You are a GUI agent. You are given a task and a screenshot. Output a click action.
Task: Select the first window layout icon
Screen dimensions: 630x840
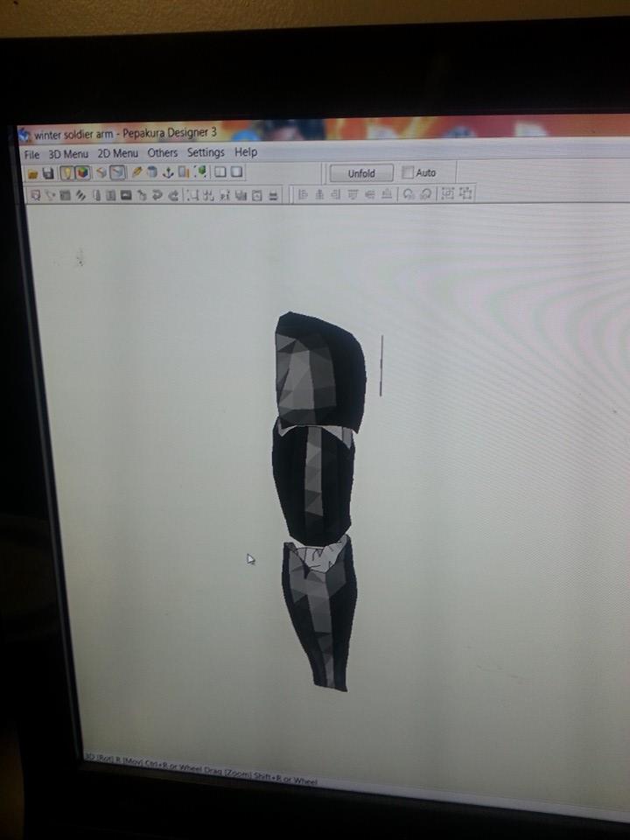(x=220, y=171)
